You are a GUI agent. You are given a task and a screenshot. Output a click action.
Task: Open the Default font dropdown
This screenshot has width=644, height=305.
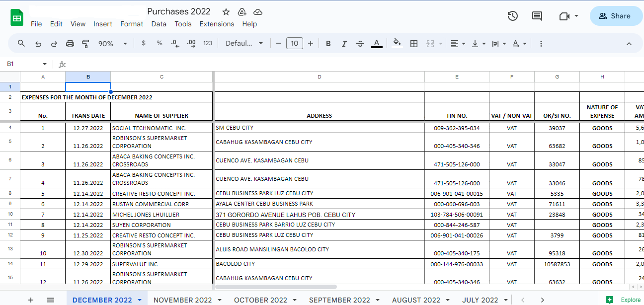[x=244, y=43]
